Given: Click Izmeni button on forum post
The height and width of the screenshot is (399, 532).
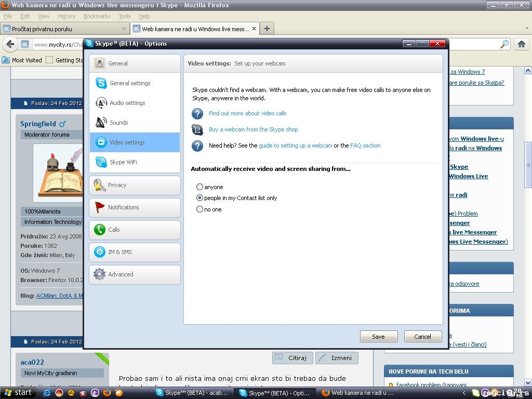Looking at the screenshot, I should pyautogui.click(x=337, y=358).
